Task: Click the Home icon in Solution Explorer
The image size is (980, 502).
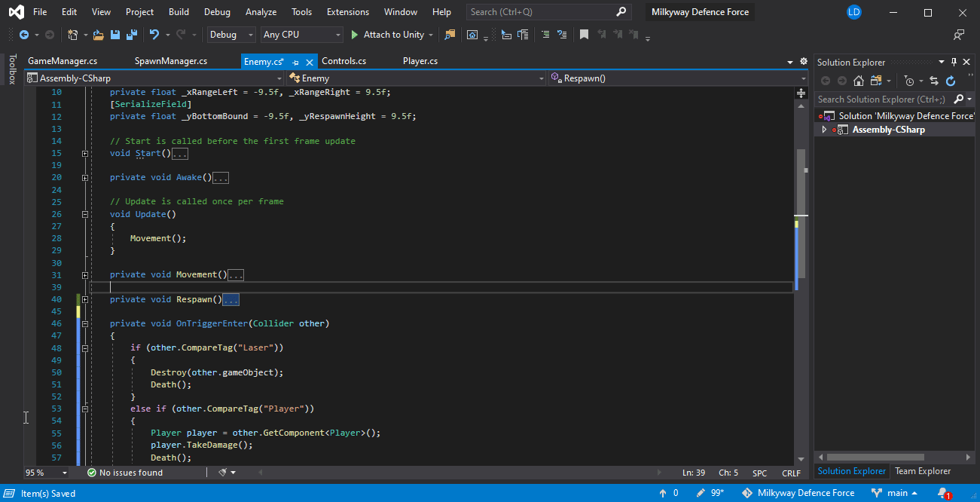Action: click(x=859, y=81)
